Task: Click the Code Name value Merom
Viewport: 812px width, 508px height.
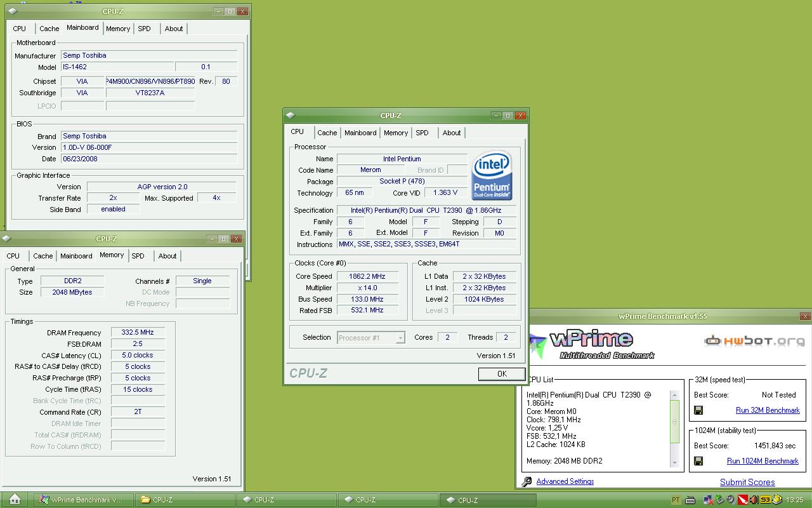Action: coord(370,170)
